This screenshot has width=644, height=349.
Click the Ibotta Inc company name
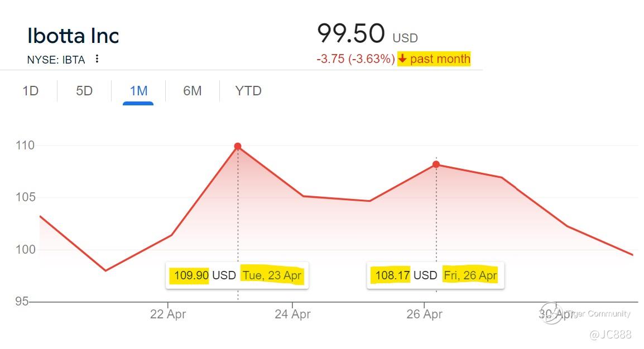[73, 36]
